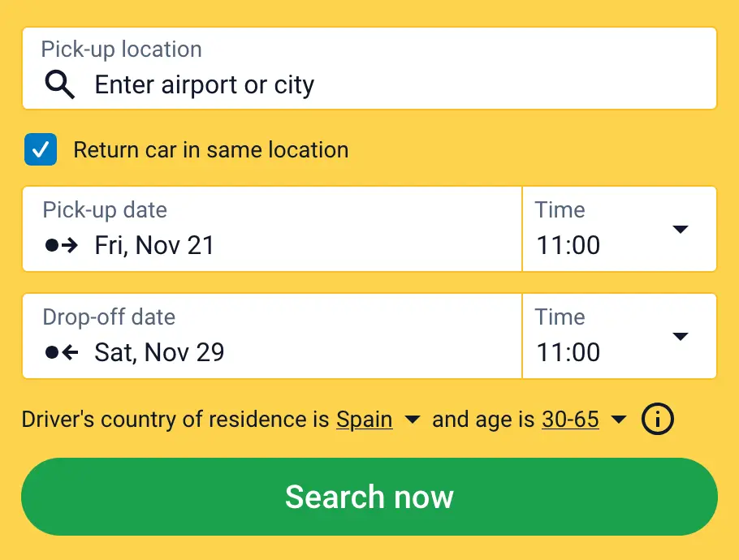Click the info icon beside driver age
This screenshot has width=739, height=560.
(658, 420)
